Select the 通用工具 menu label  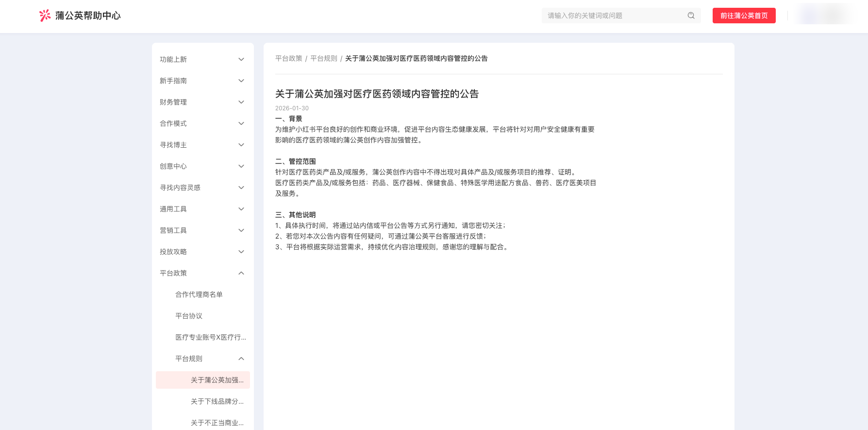point(173,209)
